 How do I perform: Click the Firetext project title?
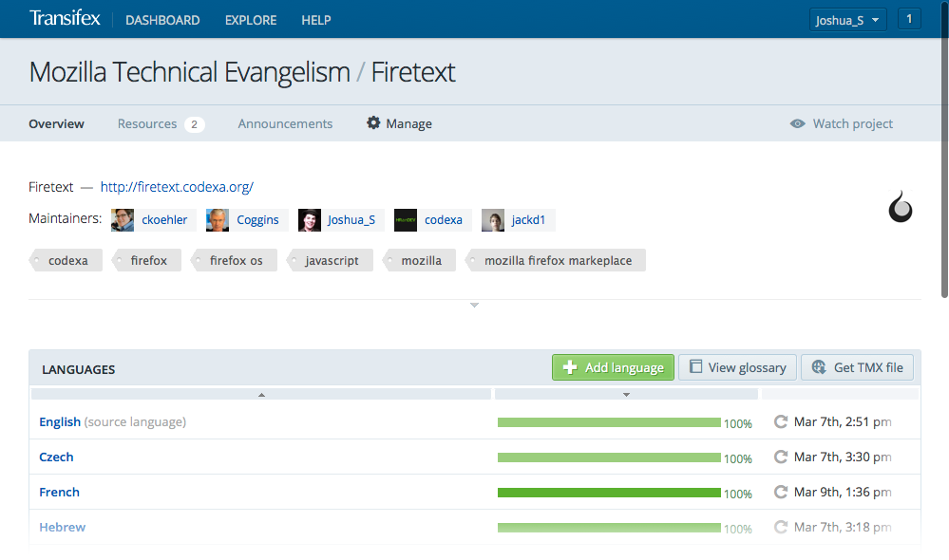tap(413, 72)
